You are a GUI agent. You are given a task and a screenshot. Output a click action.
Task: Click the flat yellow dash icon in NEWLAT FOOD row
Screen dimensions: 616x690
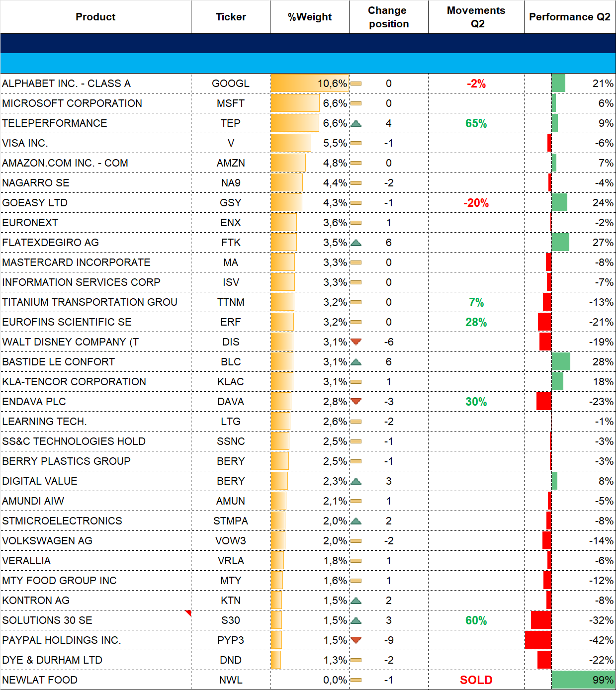coord(356,680)
